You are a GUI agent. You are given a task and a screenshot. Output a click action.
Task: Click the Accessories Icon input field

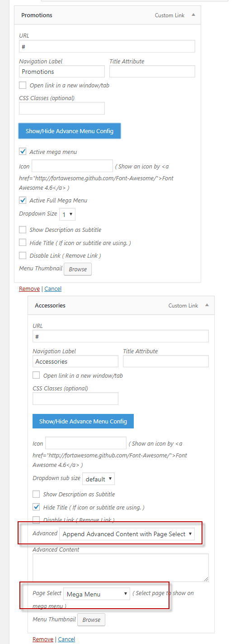(86, 443)
